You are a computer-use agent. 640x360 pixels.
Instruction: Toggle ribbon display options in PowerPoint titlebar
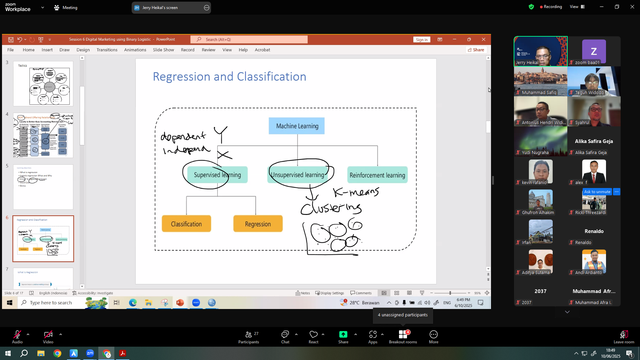coord(440,40)
